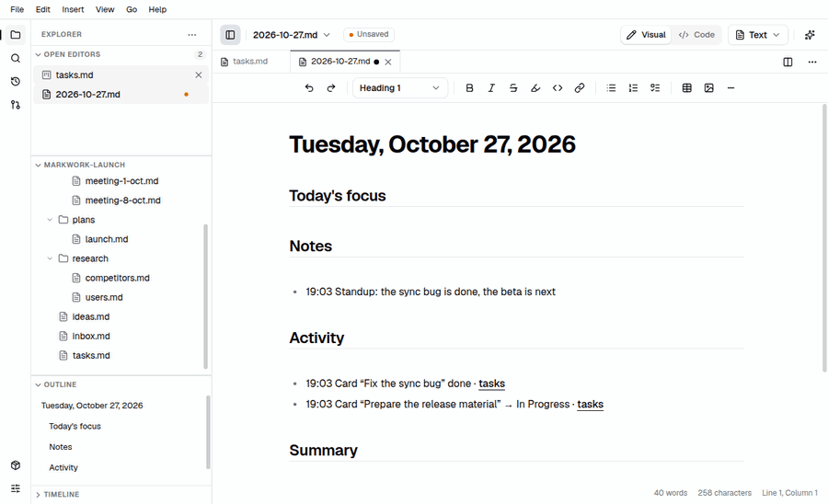Collapse the plans folder

pyautogui.click(x=50, y=220)
